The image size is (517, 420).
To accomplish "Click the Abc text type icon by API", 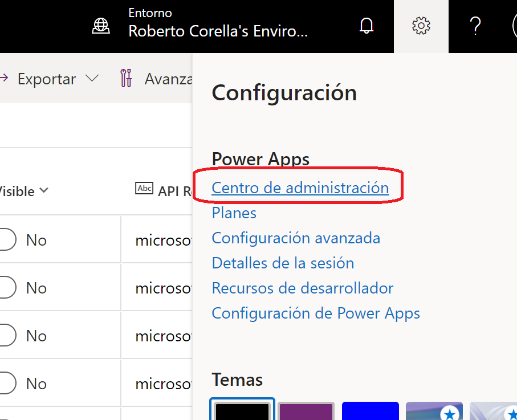I will pyautogui.click(x=144, y=188).
